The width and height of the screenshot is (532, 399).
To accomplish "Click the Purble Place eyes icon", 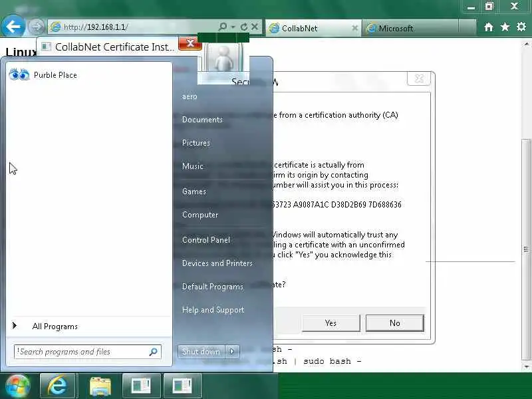I will tap(19, 74).
